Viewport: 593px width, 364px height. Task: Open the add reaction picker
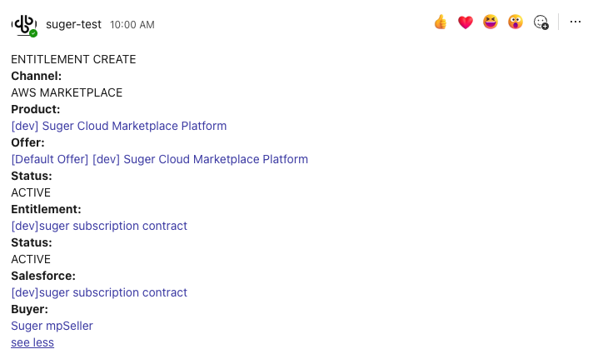pos(541,22)
